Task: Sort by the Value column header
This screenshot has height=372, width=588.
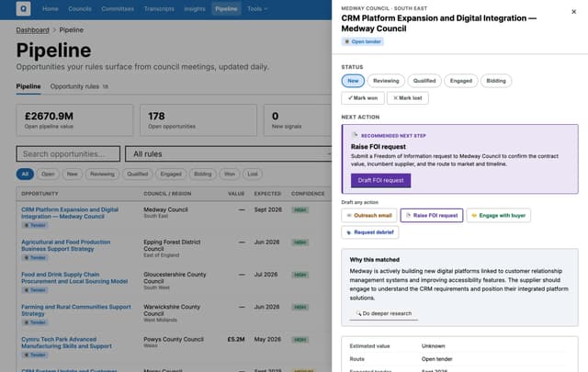Action: pos(236,194)
